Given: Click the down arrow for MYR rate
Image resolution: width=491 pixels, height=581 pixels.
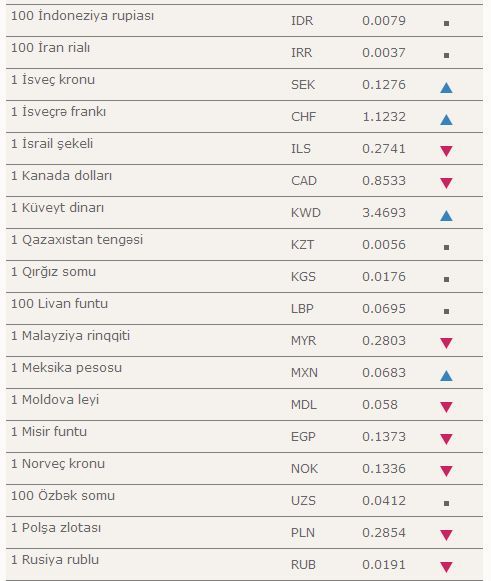Looking at the screenshot, I should (x=446, y=343).
